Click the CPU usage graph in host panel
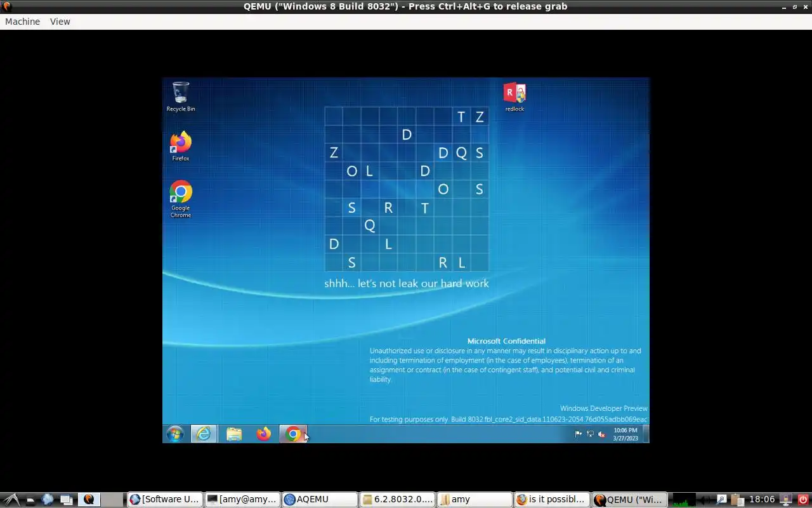 (x=684, y=500)
